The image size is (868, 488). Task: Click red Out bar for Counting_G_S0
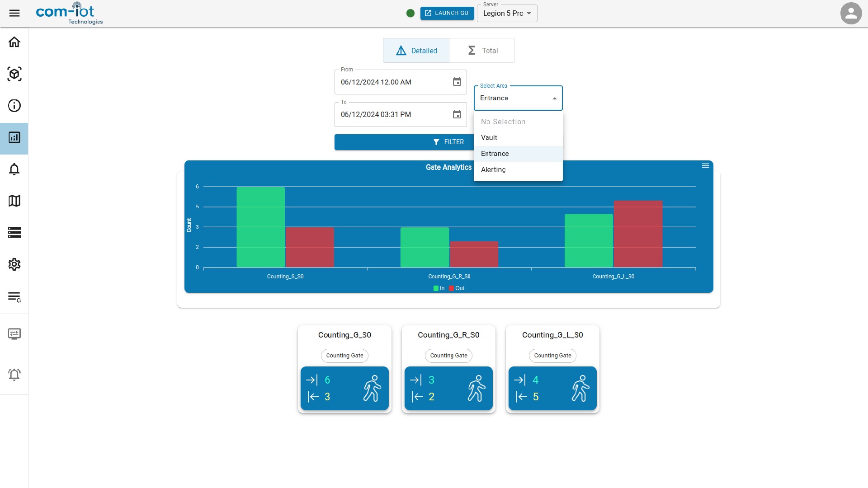coord(310,247)
